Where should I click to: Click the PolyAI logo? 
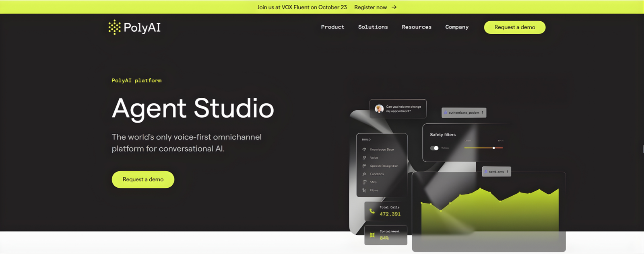[x=134, y=27]
